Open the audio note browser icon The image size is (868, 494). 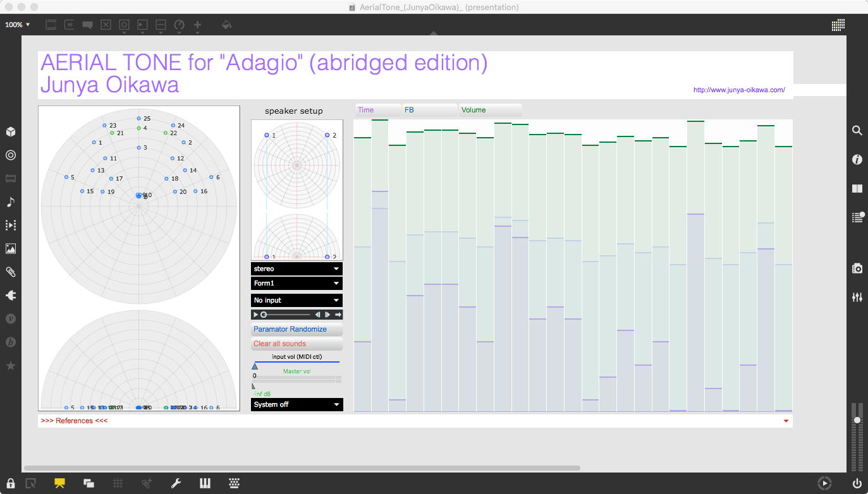click(x=10, y=202)
